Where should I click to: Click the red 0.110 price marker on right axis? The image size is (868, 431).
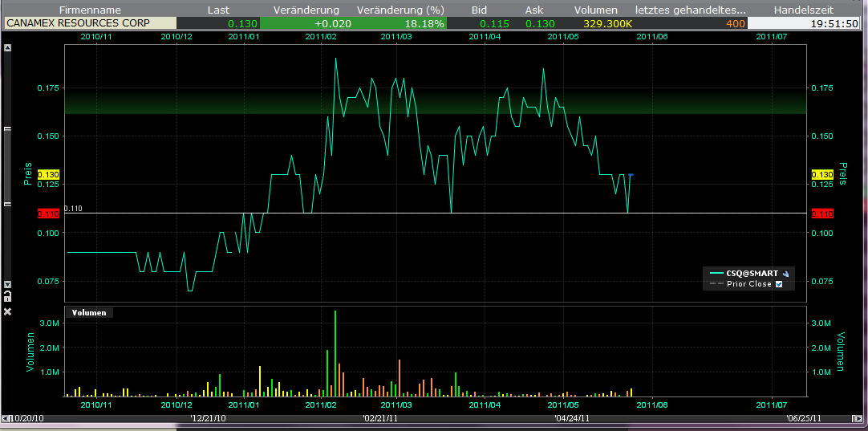(822, 213)
